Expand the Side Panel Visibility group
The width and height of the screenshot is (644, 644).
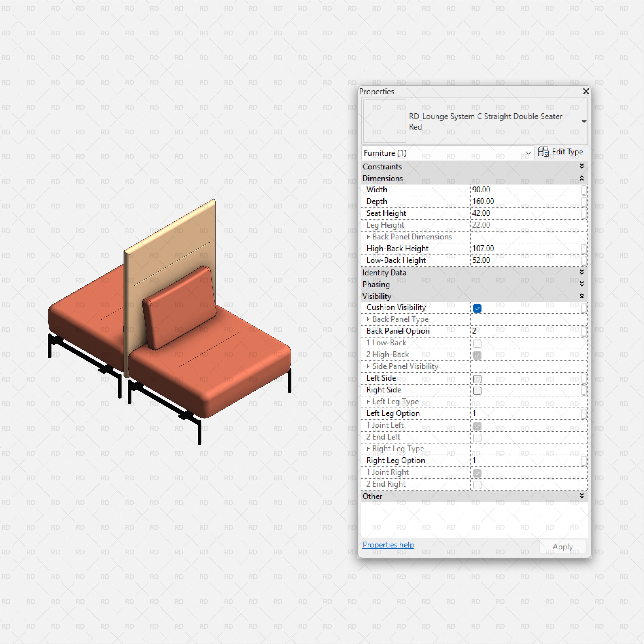coord(369,366)
